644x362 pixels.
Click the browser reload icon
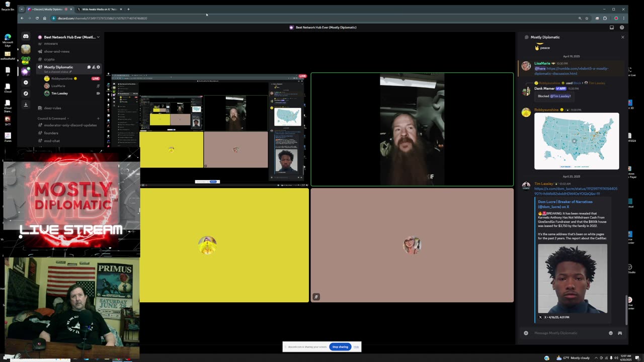point(37,18)
